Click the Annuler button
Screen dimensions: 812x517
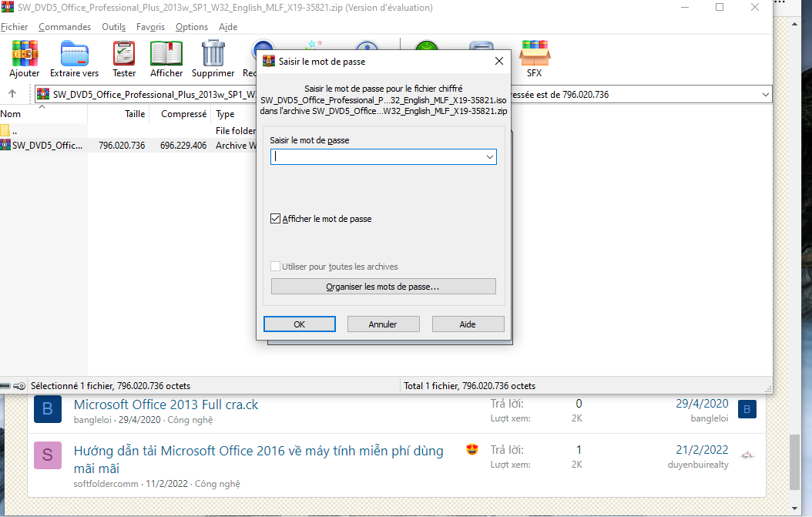click(x=383, y=324)
